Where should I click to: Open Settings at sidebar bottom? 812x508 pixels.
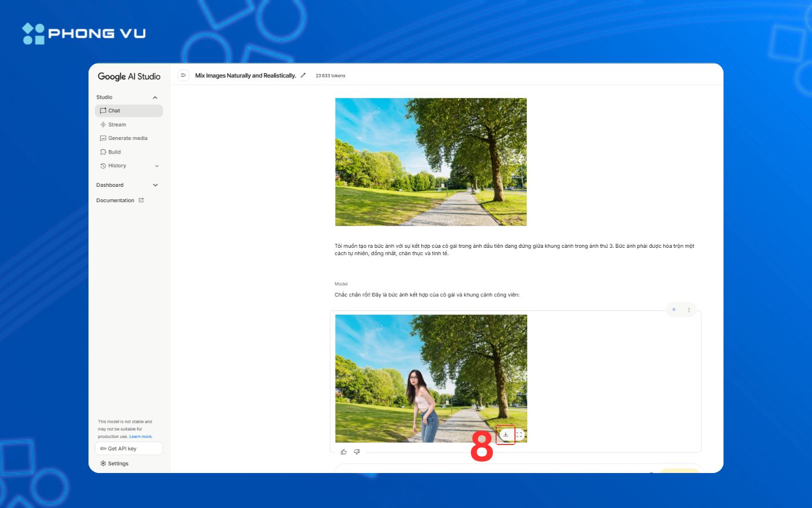(118, 463)
